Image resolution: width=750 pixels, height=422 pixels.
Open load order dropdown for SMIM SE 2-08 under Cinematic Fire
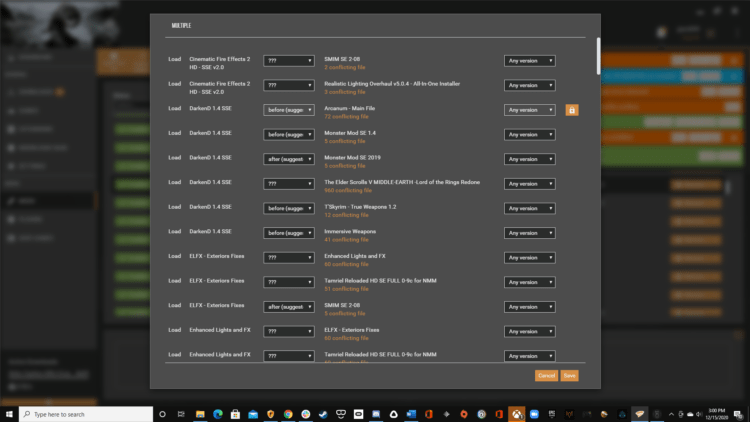(288, 61)
